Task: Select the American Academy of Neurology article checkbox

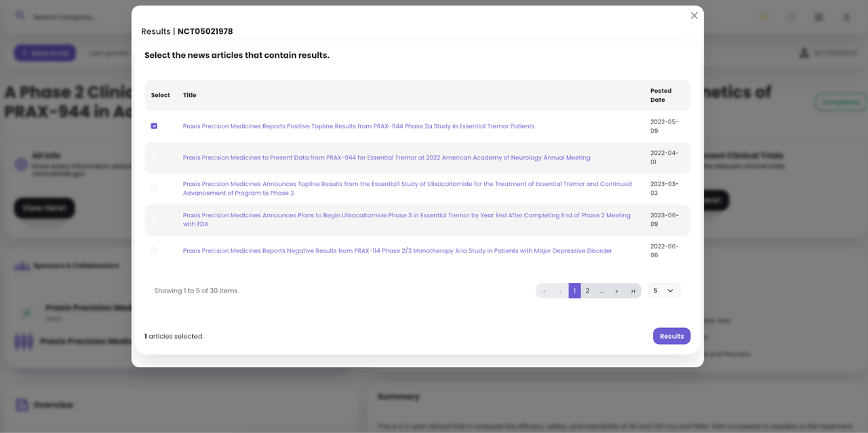Action: 154,157
